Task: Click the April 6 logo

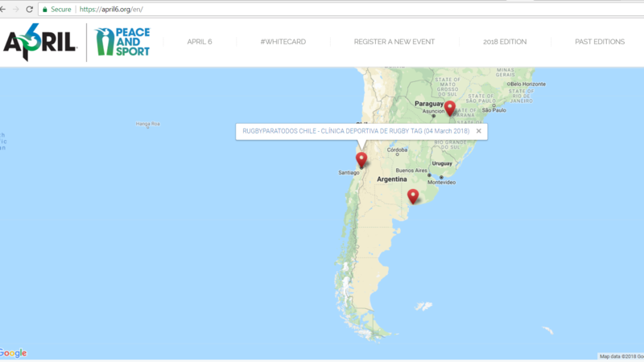Action: [x=39, y=43]
